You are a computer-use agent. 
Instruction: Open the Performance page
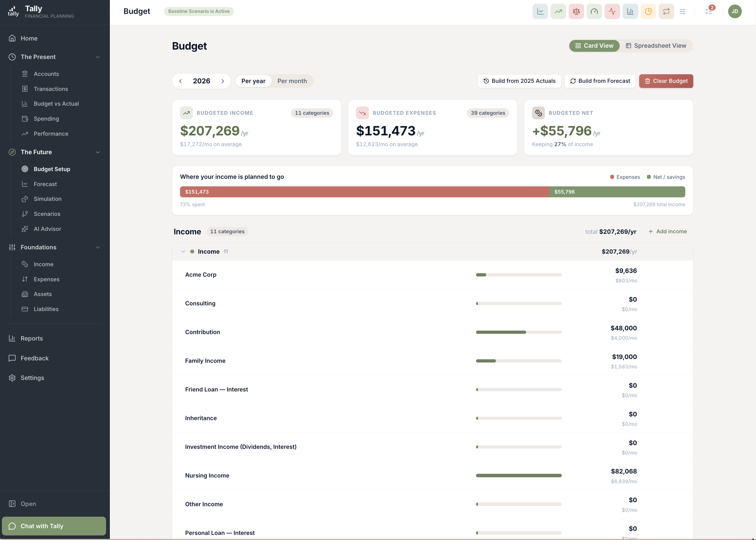51,134
